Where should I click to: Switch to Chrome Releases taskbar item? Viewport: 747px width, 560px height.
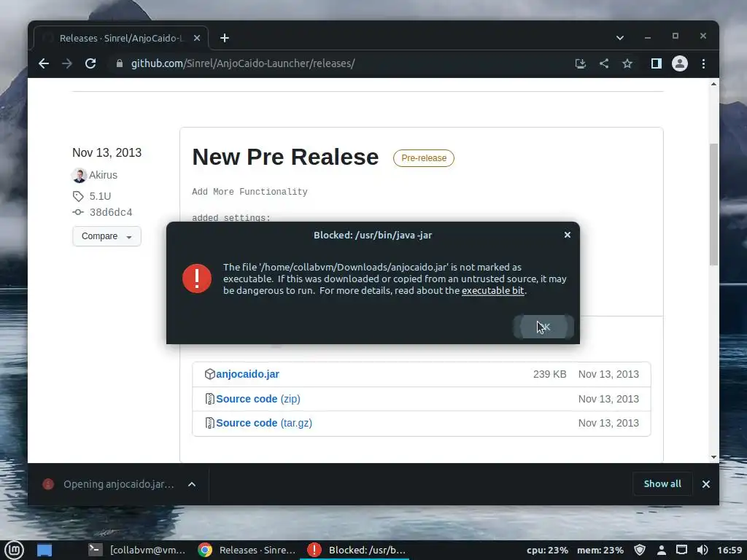pyautogui.click(x=247, y=551)
